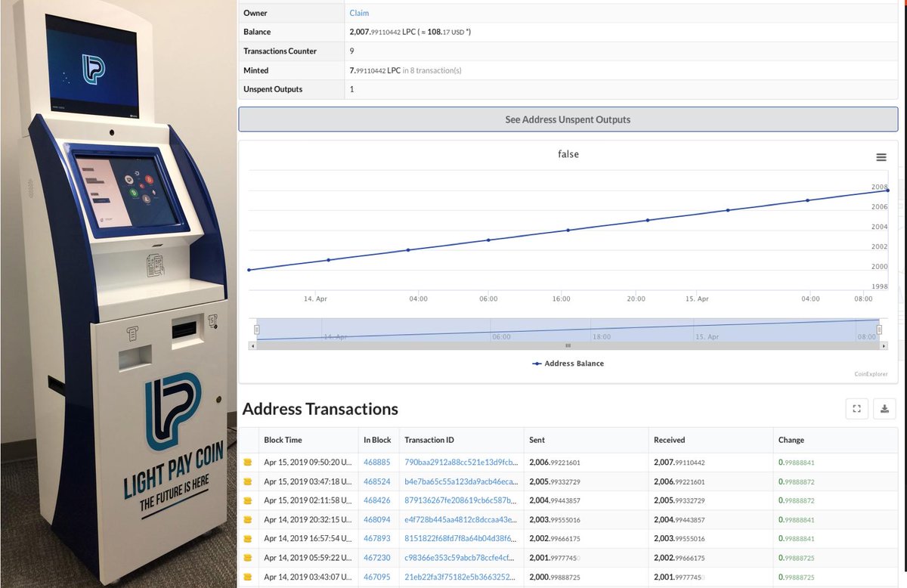
Task: Click the Address Transactions heading
Action: click(x=320, y=409)
